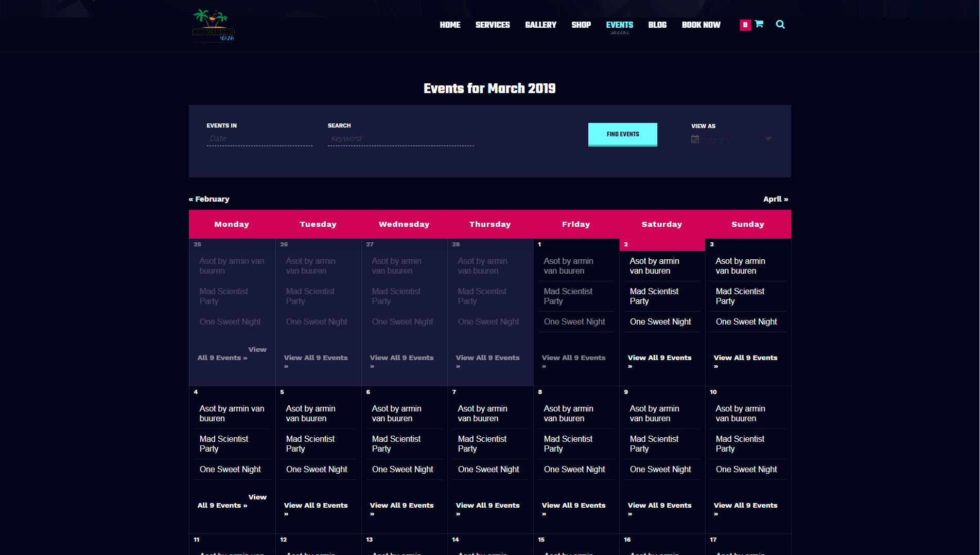Open One Sweet Night on March 9
The width and height of the screenshot is (980, 555).
tap(660, 469)
